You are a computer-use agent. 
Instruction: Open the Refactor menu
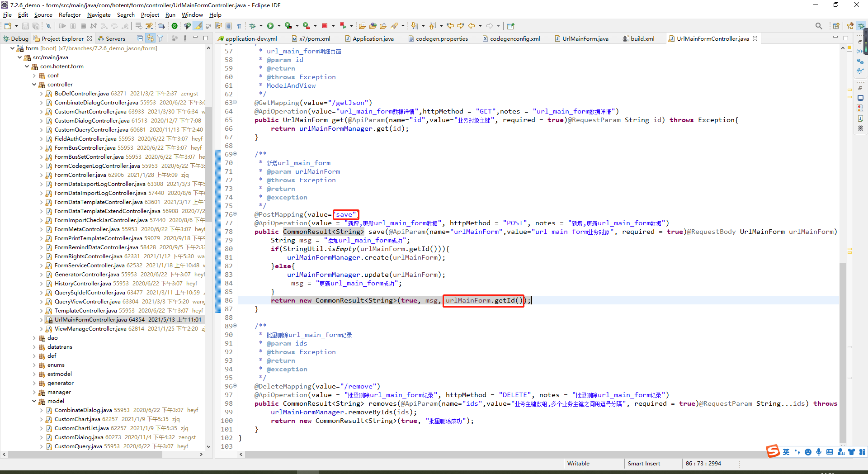coord(70,14)
